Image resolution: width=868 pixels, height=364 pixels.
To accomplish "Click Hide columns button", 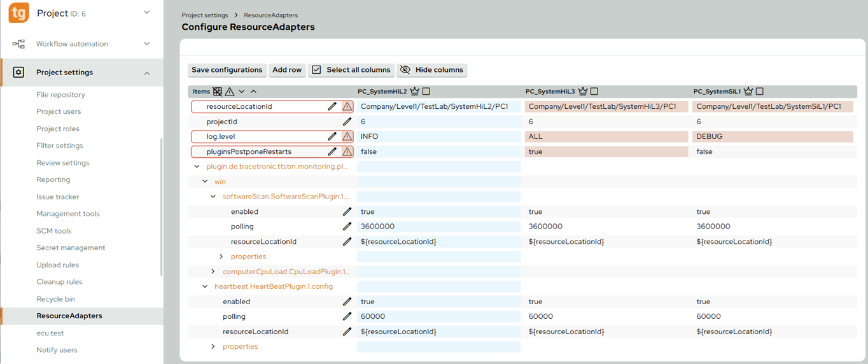I will tap(432, 70).
